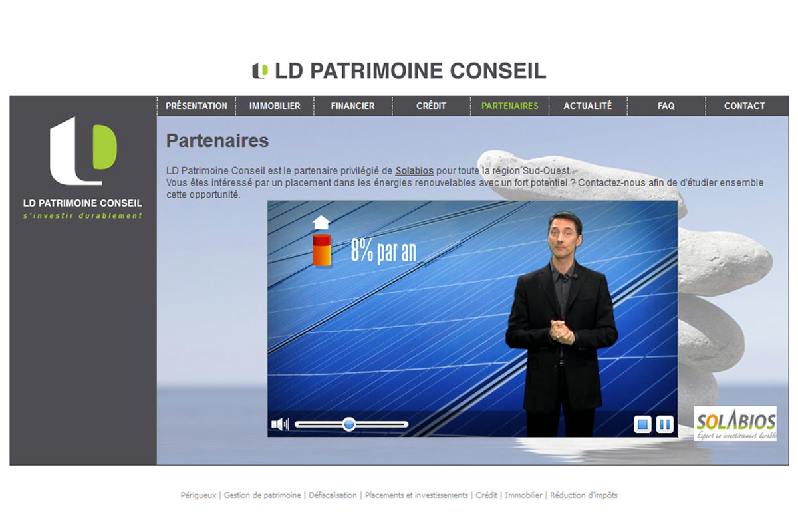Open the Contact page
Image resolution: width=798 pixels, height=532 pixels.
click(745, 106)
